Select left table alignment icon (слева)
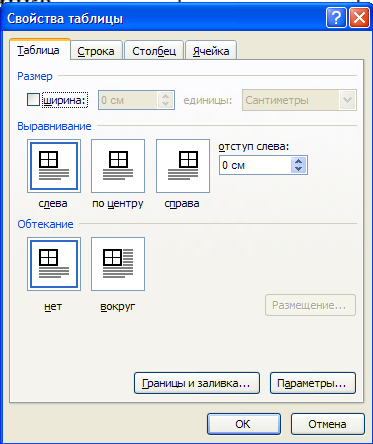This screenshot has height=444, width=373. (54, 166)
